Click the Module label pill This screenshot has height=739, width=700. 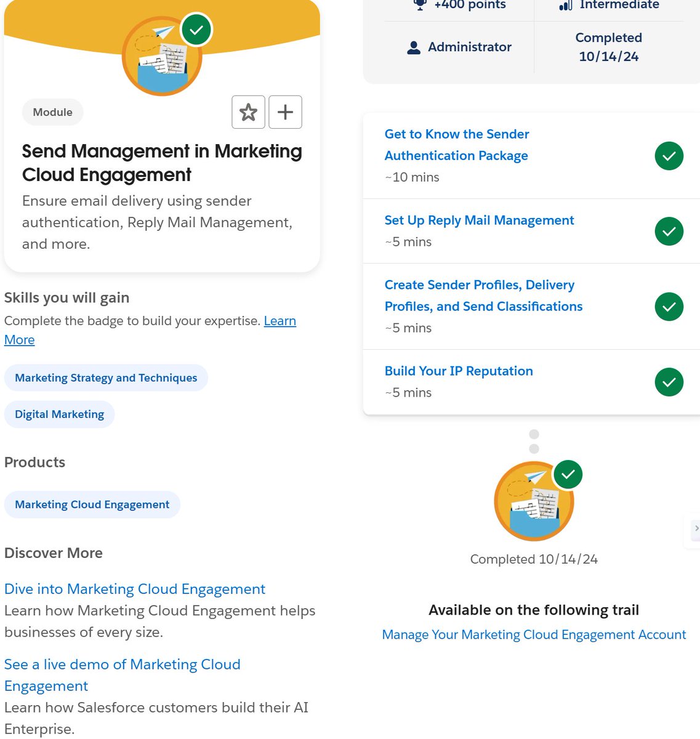(52, 112)
